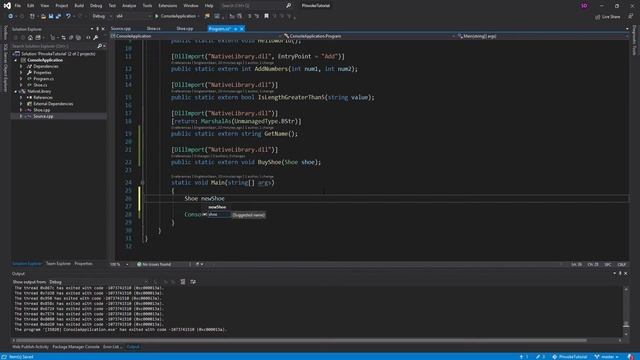Screen dimensions: 640x360
Task: Open the Extensions menu
Action: [x=168, y=6]
